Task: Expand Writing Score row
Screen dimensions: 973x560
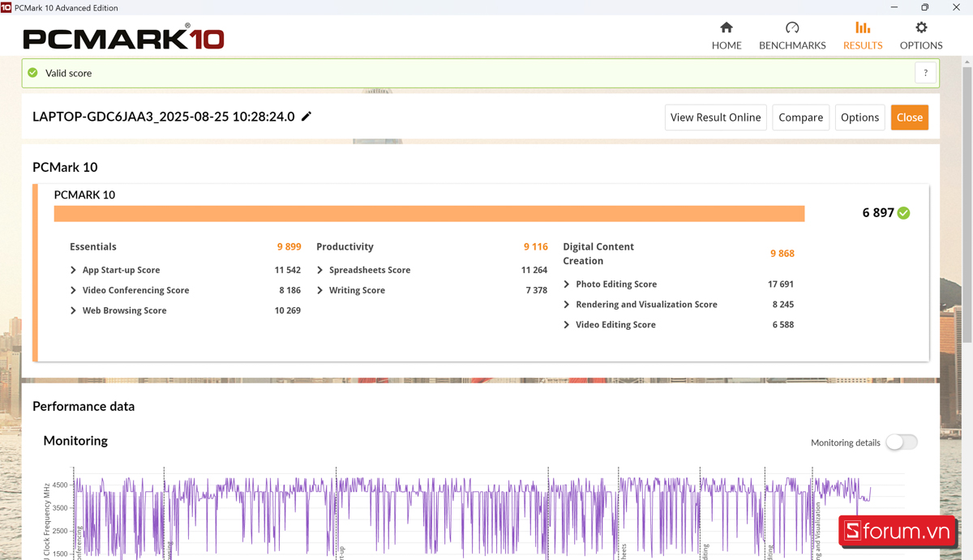Action: point(320,290)
